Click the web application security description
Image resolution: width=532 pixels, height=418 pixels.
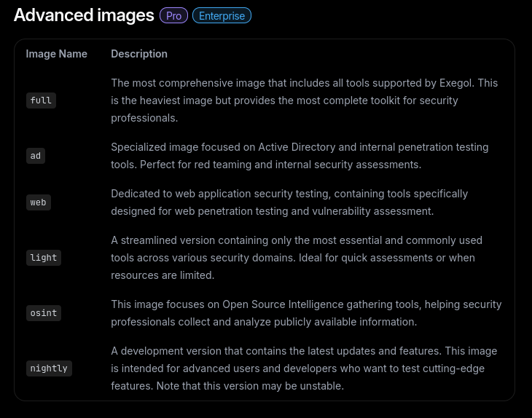click(289, 202)
